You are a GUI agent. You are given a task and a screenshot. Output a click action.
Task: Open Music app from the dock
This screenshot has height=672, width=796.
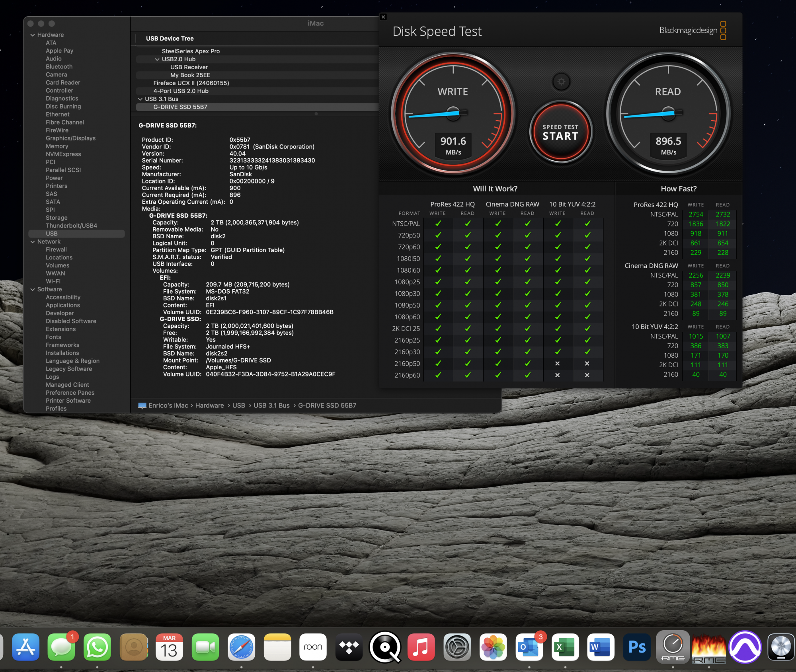pos(421,647)
